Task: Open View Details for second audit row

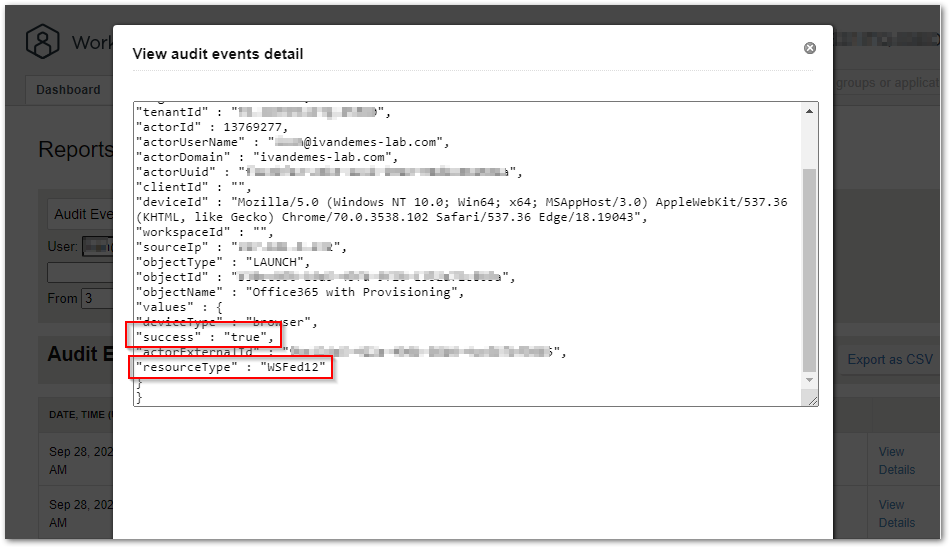Action: pos(896,513)
